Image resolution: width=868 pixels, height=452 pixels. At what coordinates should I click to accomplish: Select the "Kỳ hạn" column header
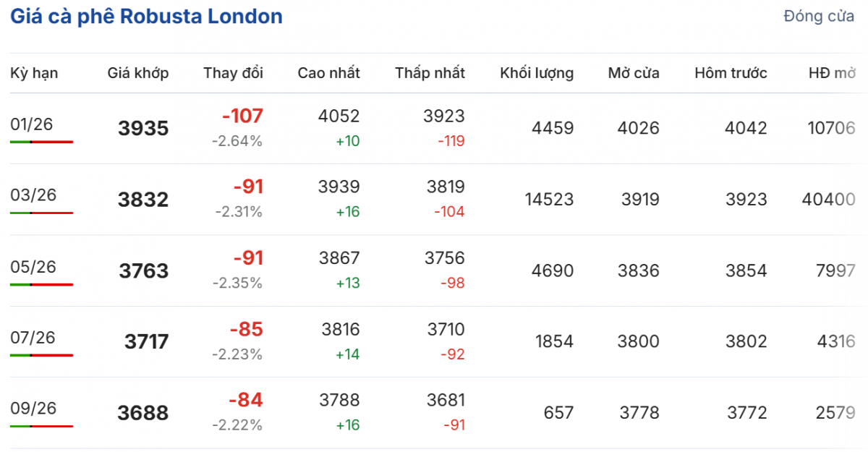tap(34, 73)
